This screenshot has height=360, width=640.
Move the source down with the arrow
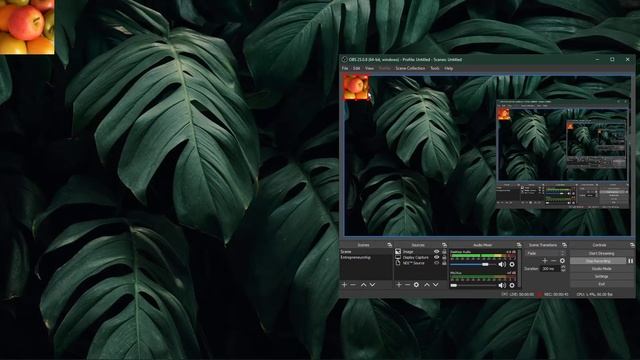point(436,284)
